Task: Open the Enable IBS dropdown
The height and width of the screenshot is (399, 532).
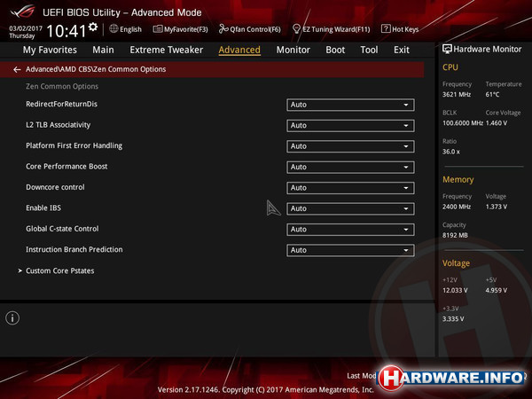Action: click(x=350, y=208)
